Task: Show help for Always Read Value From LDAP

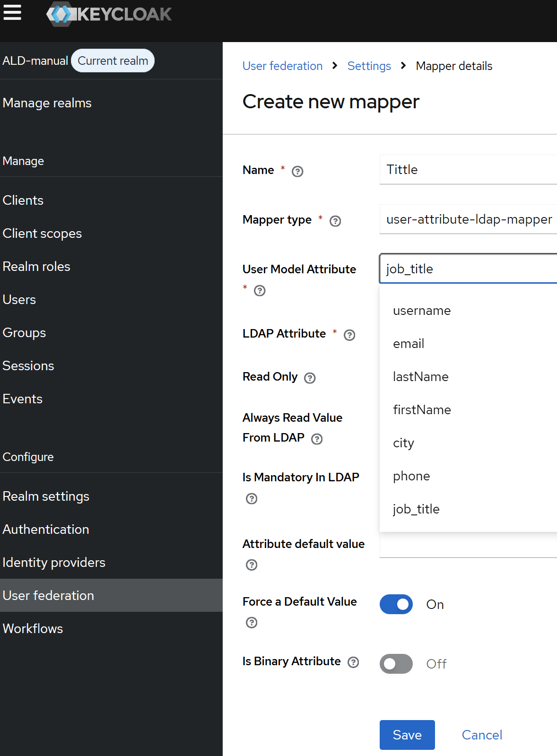Action: coord(317,439)
